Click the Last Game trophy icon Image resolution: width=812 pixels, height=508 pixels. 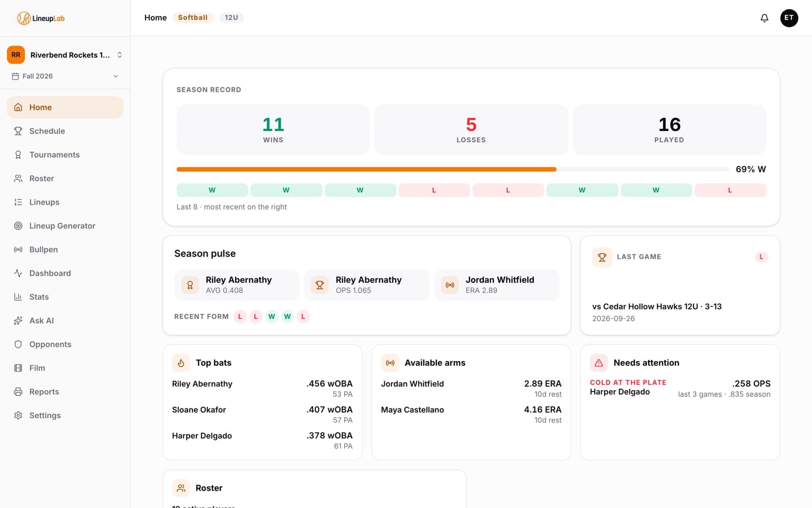[x=602, y=257]
